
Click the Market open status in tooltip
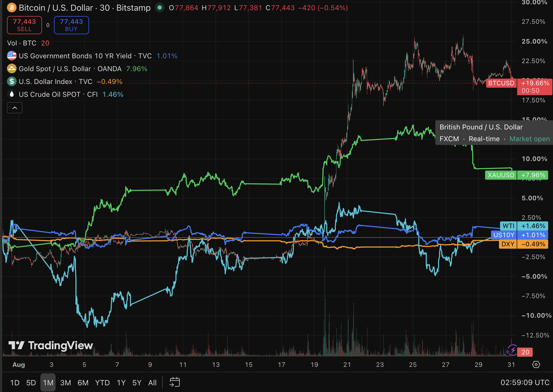pyautogui.click(x=530, y=139)
